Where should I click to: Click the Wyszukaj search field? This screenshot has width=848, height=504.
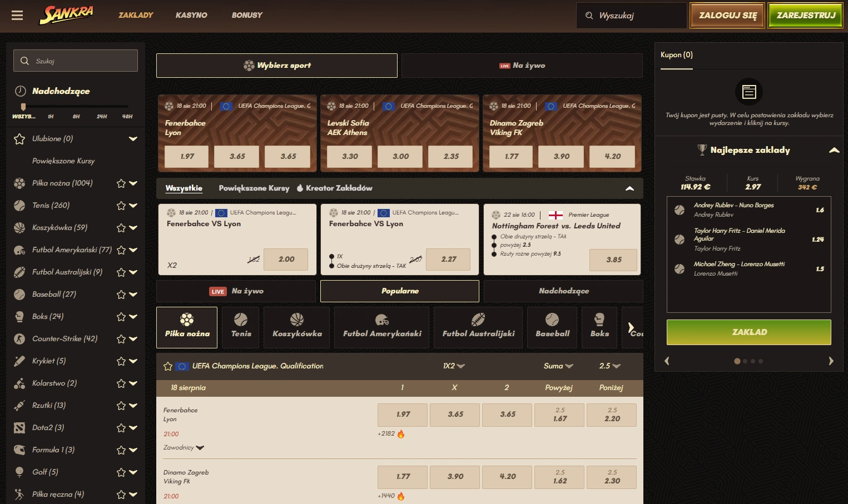coord(632,16)
